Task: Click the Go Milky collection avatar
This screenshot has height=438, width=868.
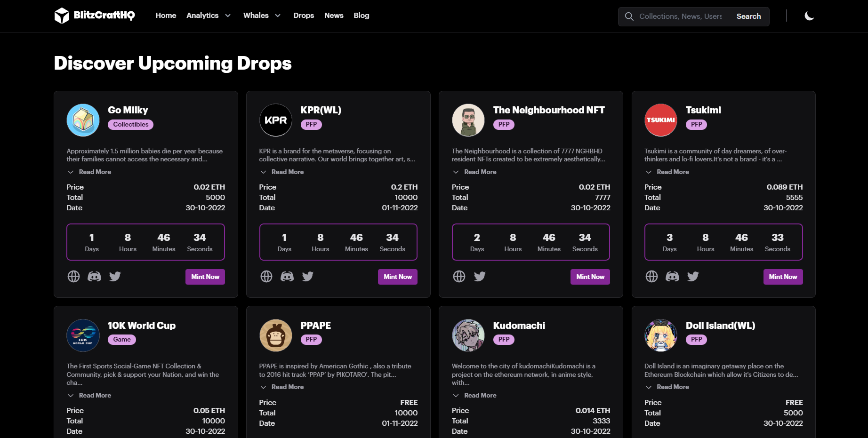Action: click(83, 120)
